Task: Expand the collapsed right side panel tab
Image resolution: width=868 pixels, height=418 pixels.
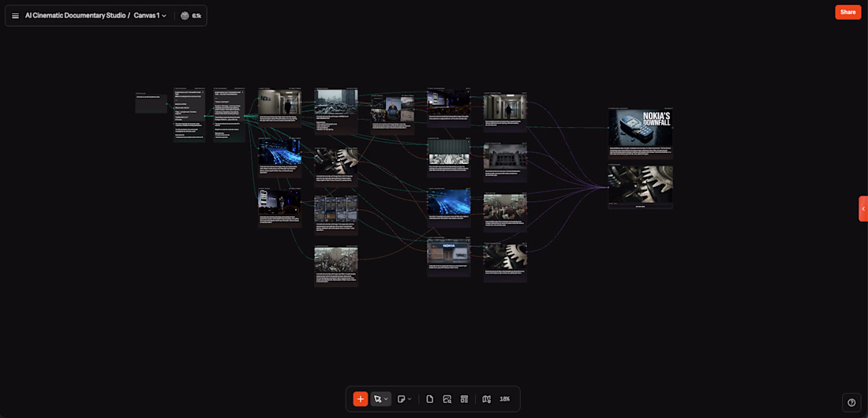Action: tap(863, 209)
